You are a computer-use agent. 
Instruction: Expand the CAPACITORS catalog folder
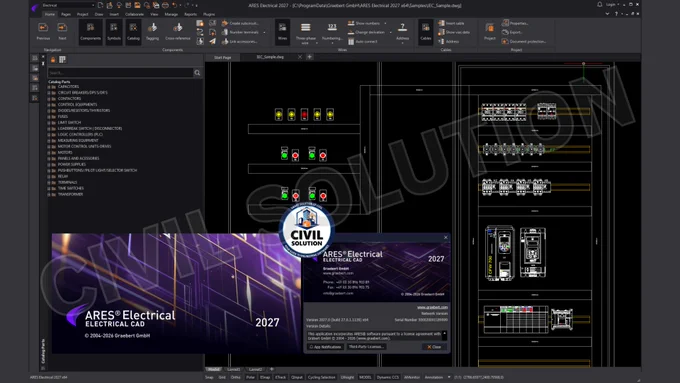click(49, 87)
